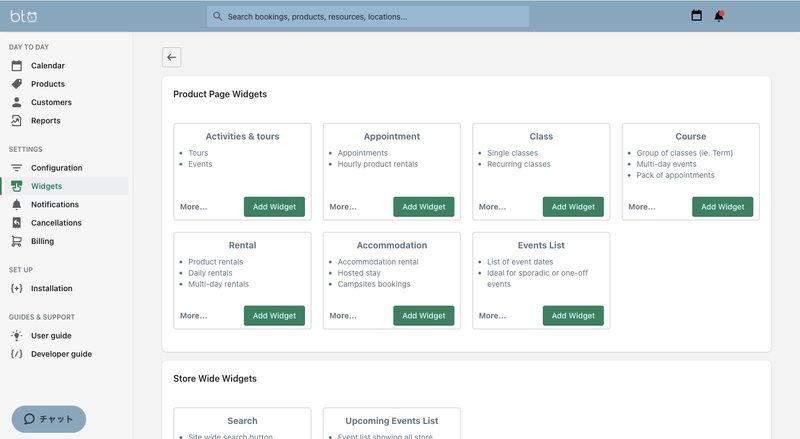Add the Accommodation widget
Image resolution: width=800 pixels, height=439 pixels.
(x=423, y=315)
